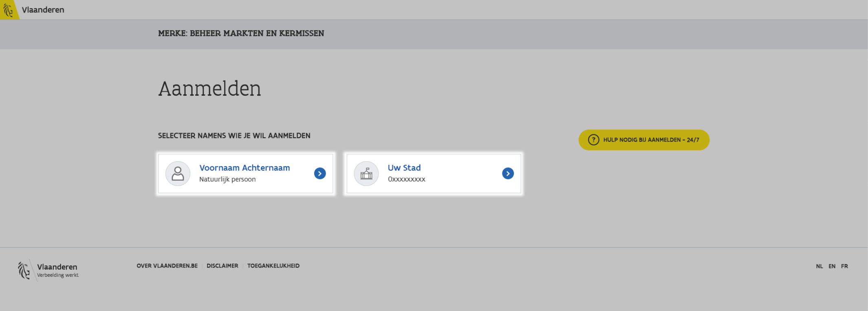This screenshot has height=311, width=868.
Task: Select the Uw Stad organisation link
Action: click(x=404, y=168)
